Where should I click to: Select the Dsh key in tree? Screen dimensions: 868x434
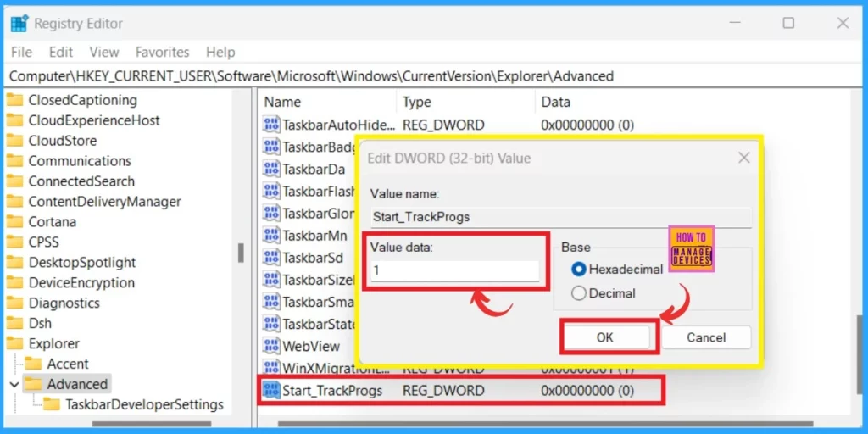coord(40,323)
